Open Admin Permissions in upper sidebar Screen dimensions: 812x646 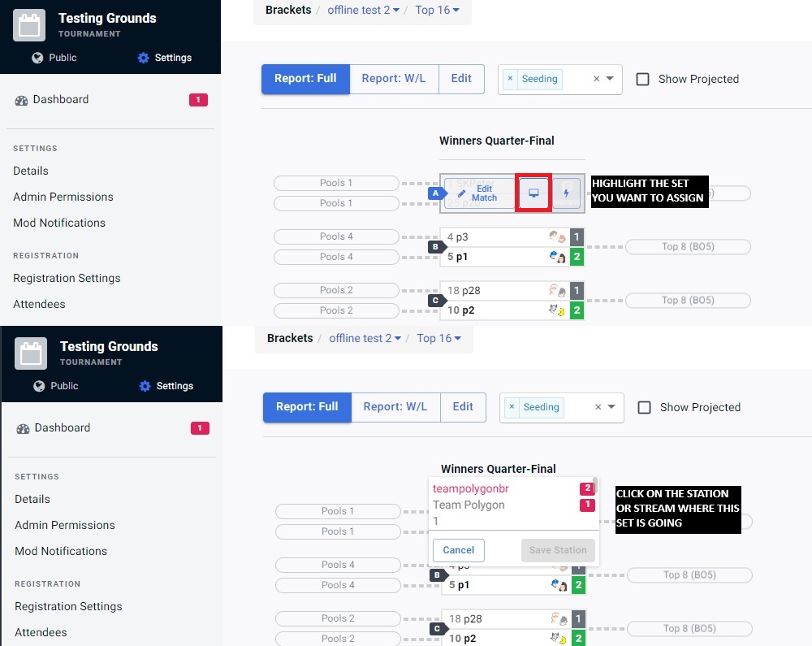[63, 197]
